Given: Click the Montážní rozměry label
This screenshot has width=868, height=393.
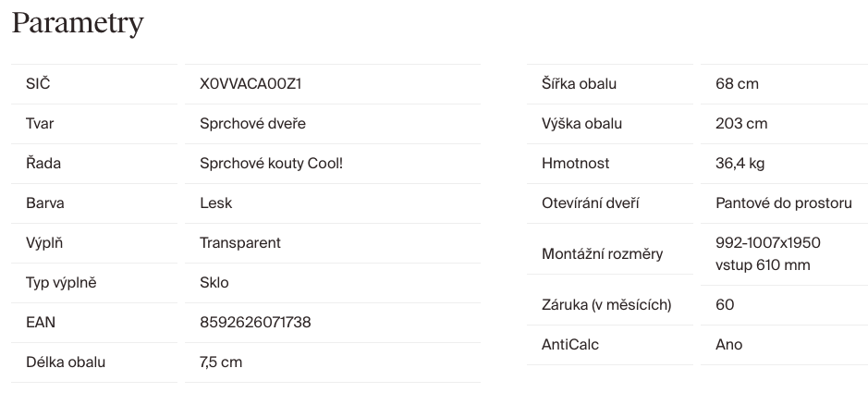Looking at the screenshot, I should coord(602,254).
